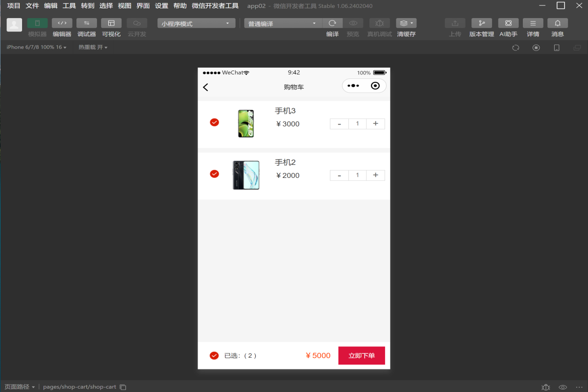Open the editor panel icon

(62, 24)
